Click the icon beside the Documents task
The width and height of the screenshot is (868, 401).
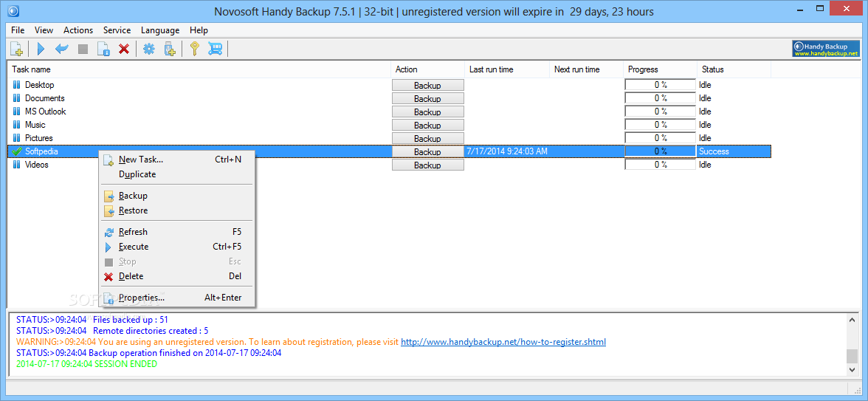pos(16,98)
